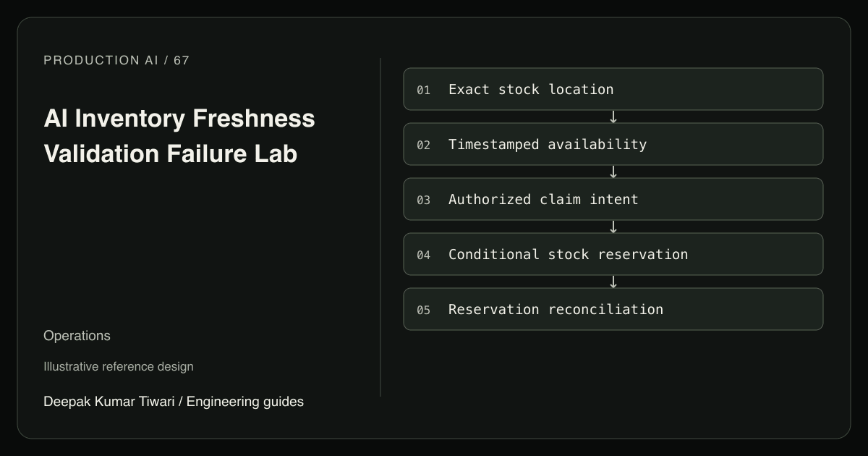Select the Timestamped availability step
This screenshot has height=456, width=868.
click(x=613, y=144)
